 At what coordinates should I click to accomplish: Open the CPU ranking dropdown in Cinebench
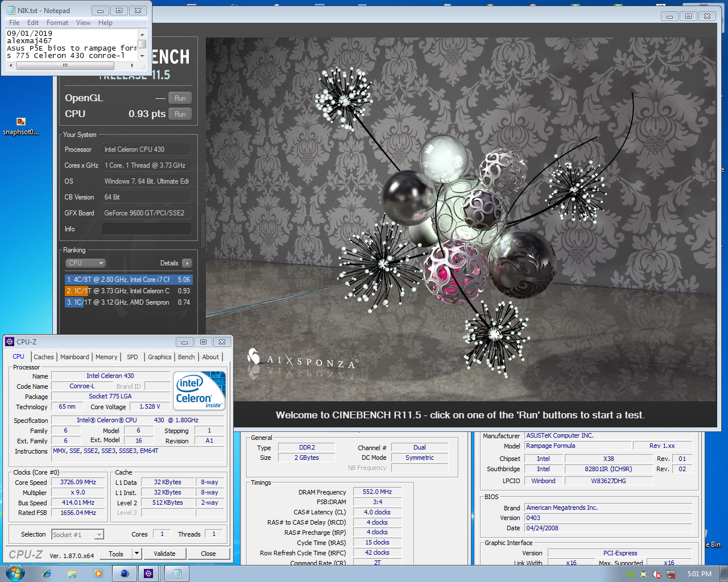(86, 263)
